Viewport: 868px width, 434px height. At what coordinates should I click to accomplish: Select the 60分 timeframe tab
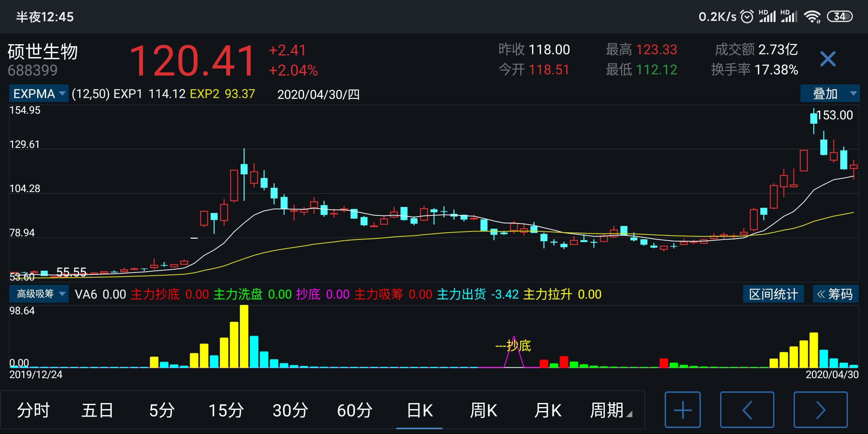(x=354, y=410)
